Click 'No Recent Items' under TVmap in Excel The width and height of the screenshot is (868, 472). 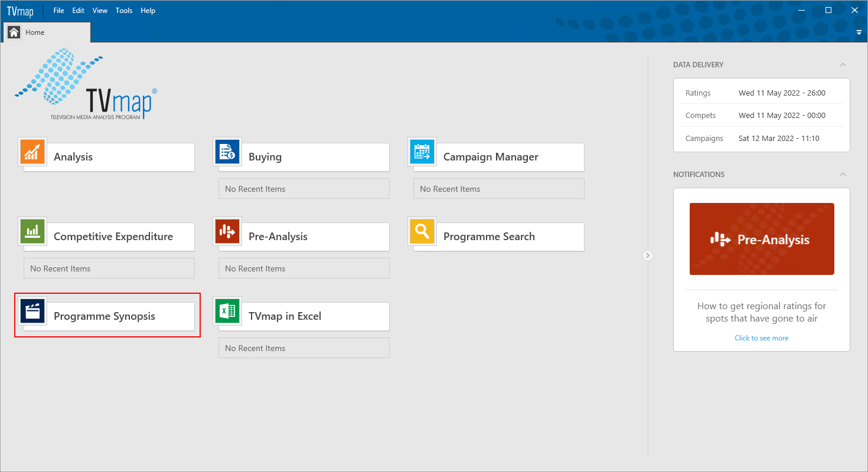[304, 348]
